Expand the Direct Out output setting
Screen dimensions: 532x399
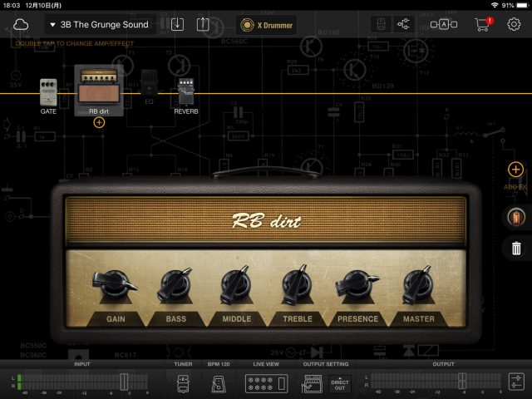tap(339, 383)
